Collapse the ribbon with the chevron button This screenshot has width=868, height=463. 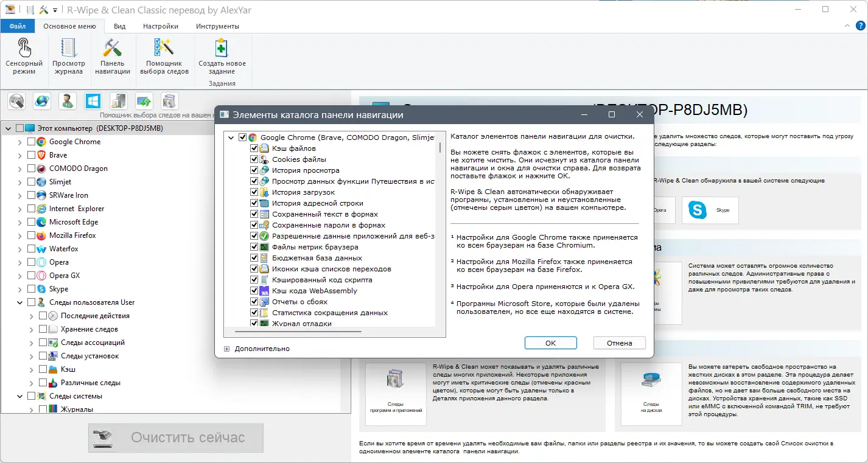[847, 27]
